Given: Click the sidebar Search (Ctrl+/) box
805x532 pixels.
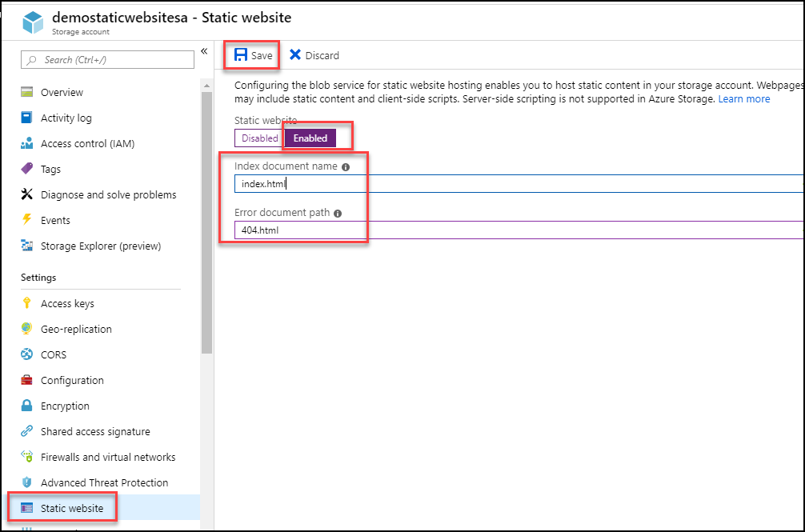Looking at the screenshot, I should pos(108,59).
